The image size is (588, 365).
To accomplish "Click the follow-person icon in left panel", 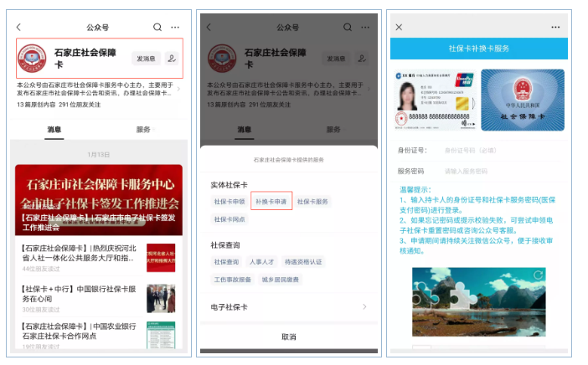I will click(x=172, y=59).
